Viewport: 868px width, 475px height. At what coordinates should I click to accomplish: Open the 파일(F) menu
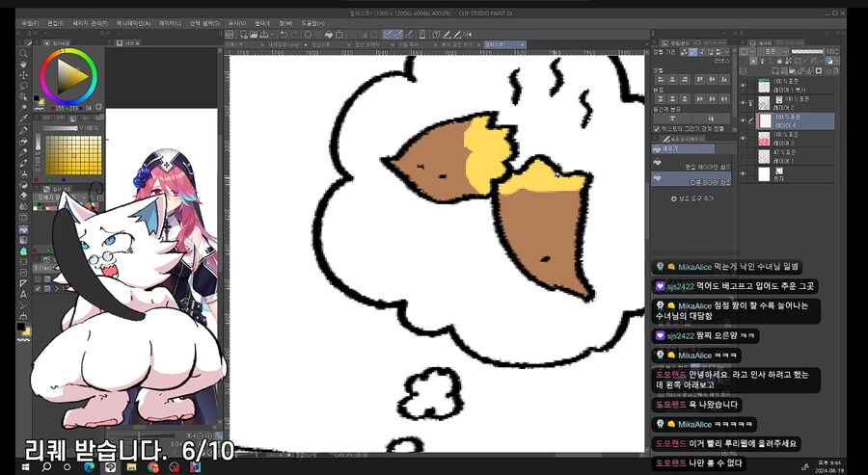coord(30,22)
